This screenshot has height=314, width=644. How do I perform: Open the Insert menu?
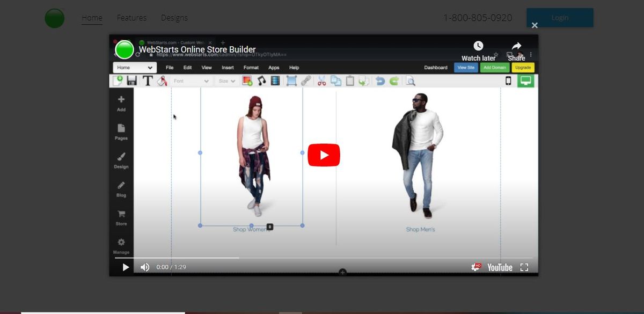point(228,67)
